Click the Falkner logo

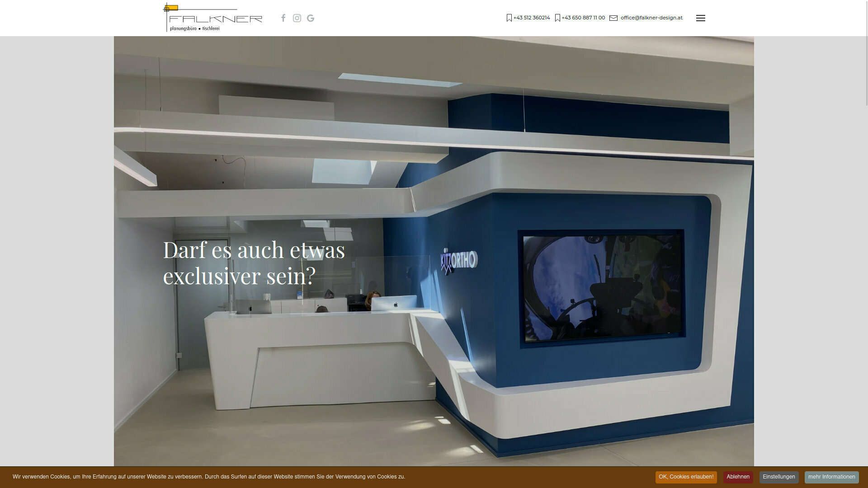click(212, 18)
